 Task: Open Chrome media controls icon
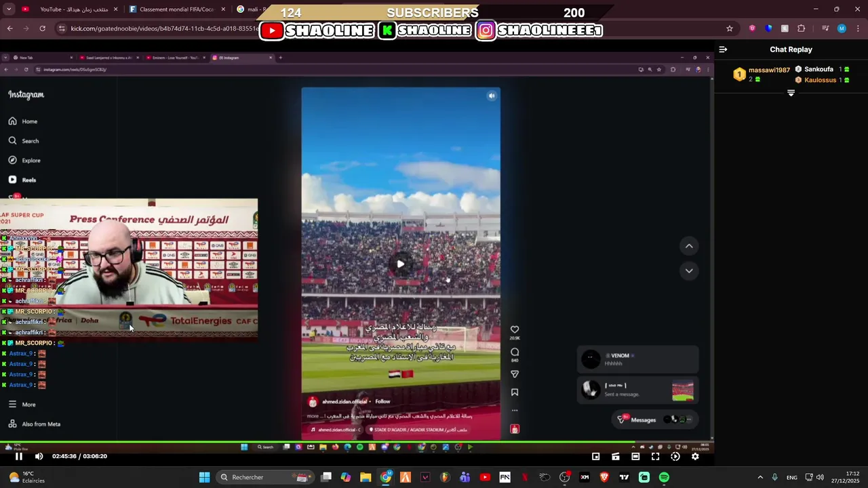pyautogui.click(x=825, y=28)
